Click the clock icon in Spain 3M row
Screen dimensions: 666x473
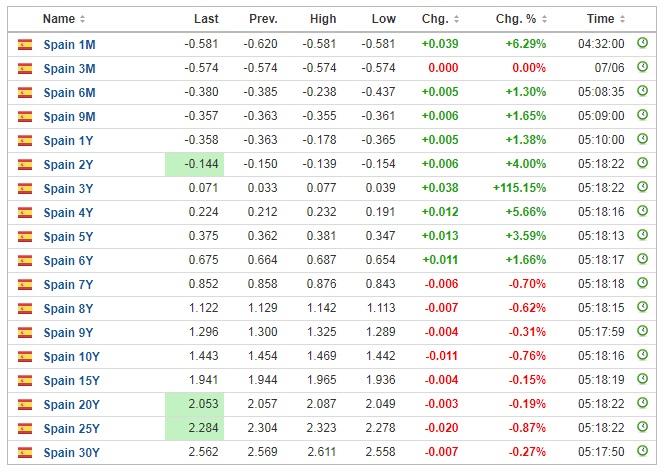(643, 67)
